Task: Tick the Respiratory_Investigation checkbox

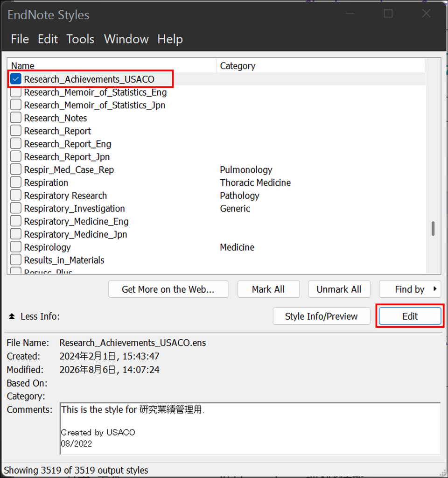Action: (x=15, y=208)
